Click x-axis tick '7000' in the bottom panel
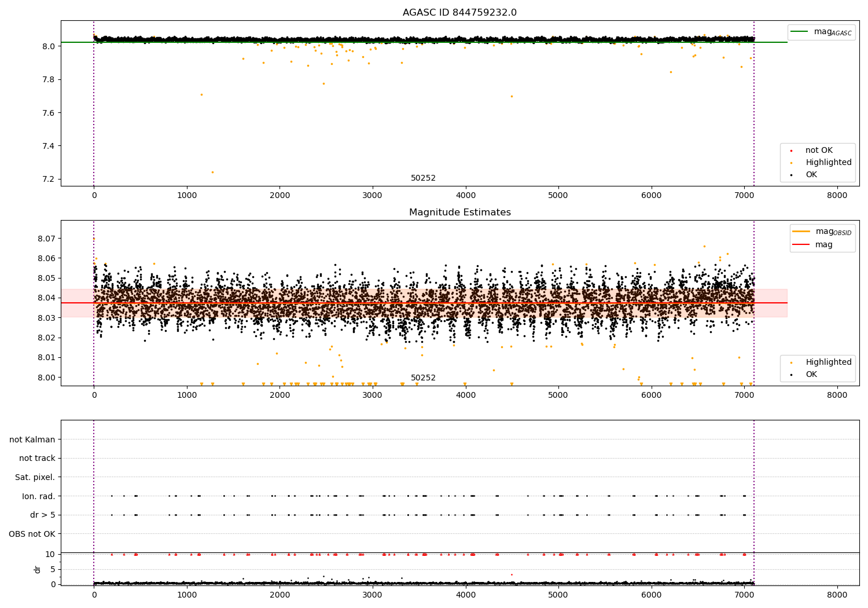The height and width of the screenshot is (608, 868). coord(744,595)
